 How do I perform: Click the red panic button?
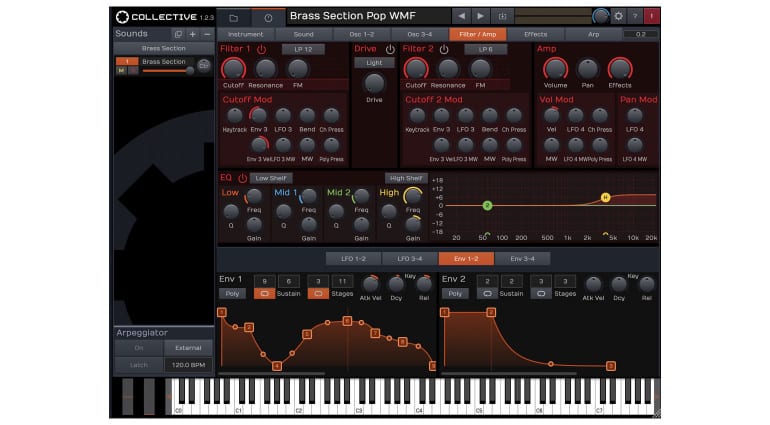point(652,16)
